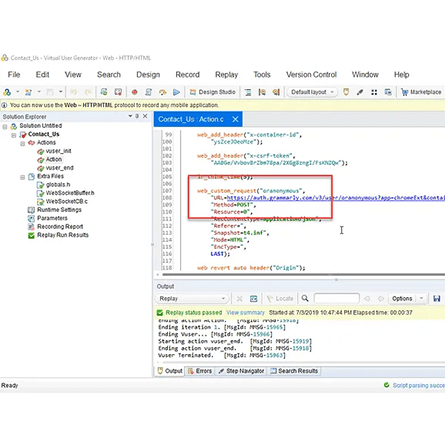Open the View menu
This screenshot has height=445, width=445.
click(x=73, y=75)
